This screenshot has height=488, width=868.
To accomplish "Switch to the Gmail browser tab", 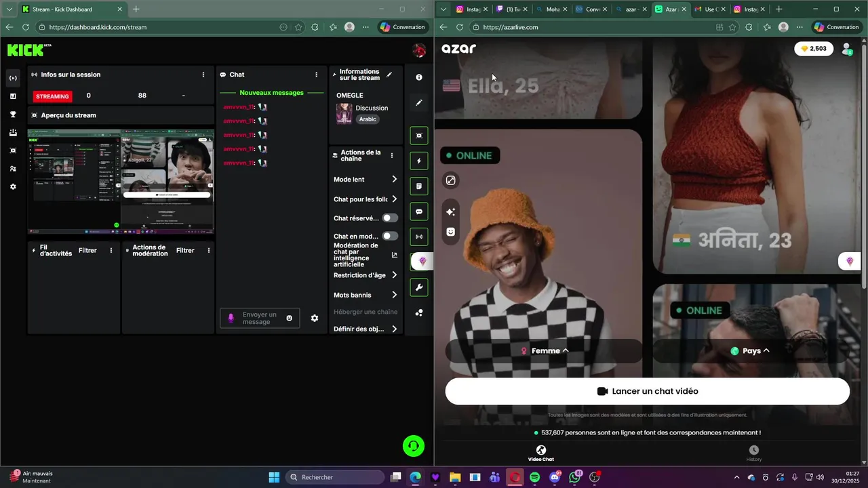I will 710,9.
